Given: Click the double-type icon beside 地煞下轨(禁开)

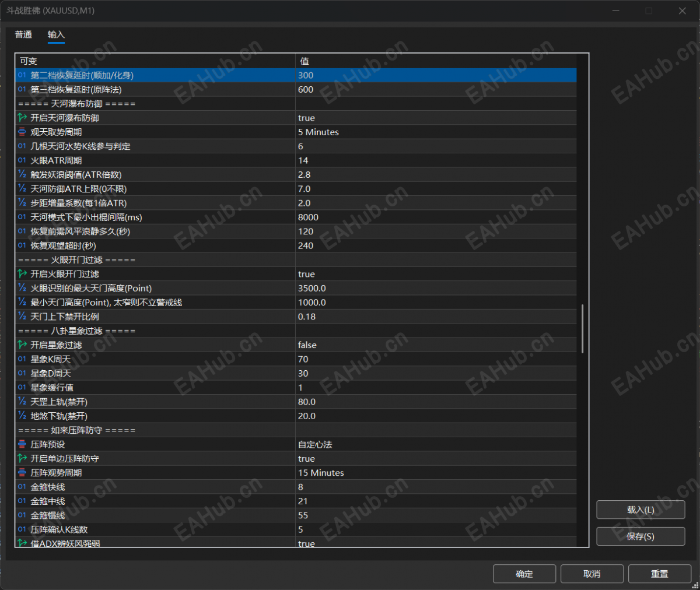Looking at the screenshot, I should tap(22, 416).
